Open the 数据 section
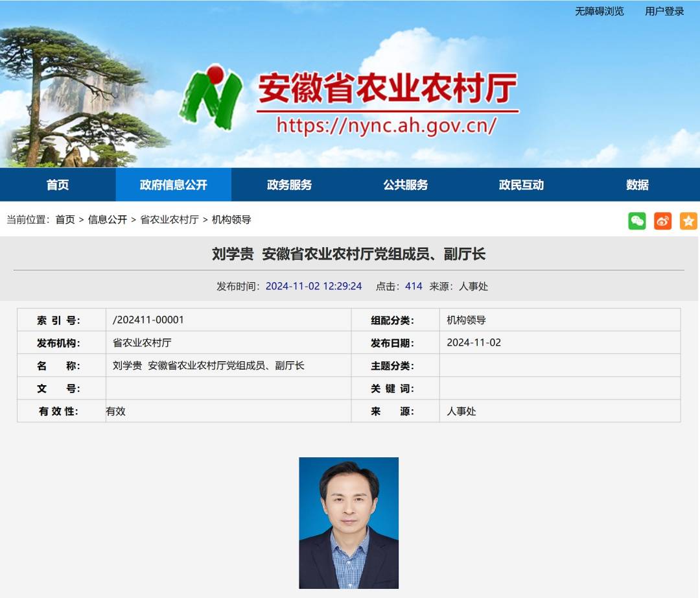Viewport: 700px width, 598px height. [x=638, y=184]
